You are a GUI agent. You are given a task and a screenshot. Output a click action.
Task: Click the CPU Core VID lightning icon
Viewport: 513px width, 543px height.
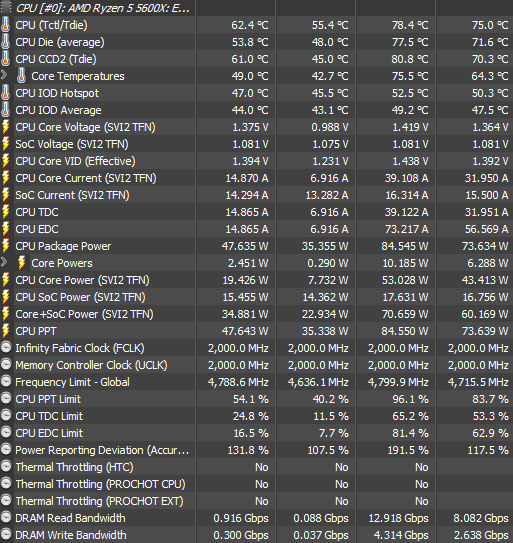coord(5,161)
